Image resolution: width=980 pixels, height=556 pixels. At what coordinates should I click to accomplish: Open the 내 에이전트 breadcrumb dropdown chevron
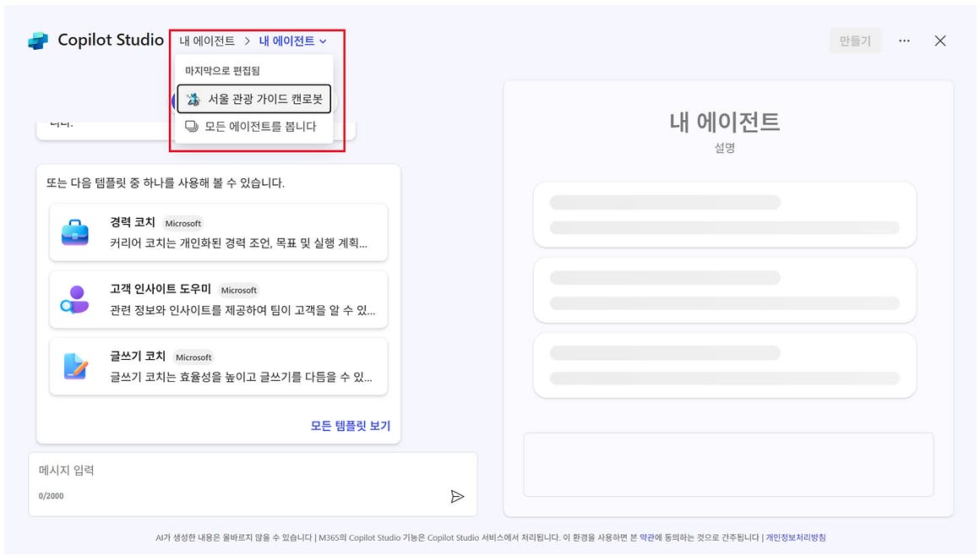(x=323, y=41)
